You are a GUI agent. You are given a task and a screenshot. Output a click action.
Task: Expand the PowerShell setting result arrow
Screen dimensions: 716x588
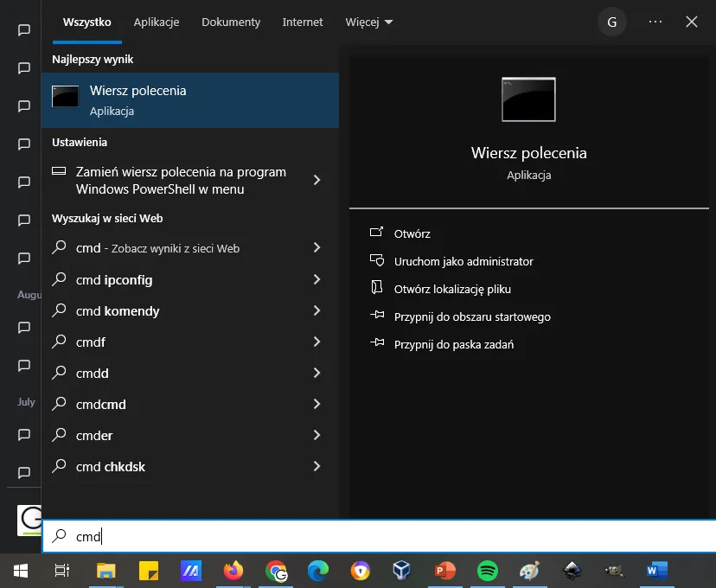pos(316,180)
